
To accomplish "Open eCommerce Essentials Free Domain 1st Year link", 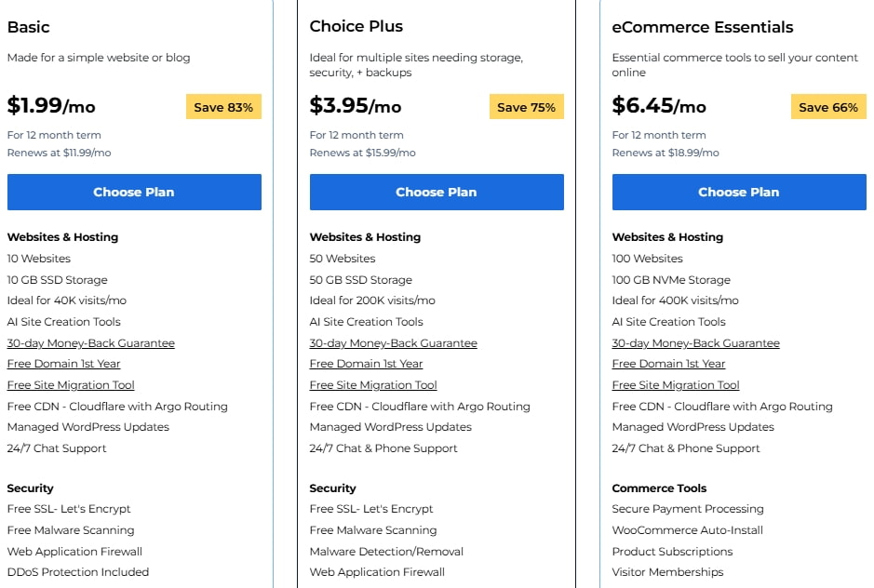I will click(668, 364).
